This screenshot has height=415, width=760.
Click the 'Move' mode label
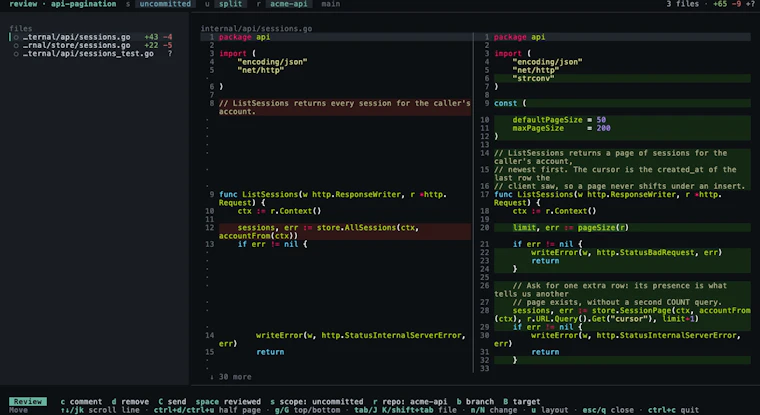pos(18,410)
